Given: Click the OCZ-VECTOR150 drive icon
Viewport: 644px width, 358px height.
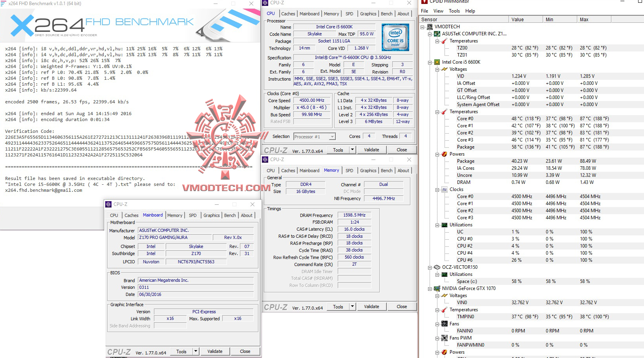Looking at the screenshot, I should tap(437, 267).
